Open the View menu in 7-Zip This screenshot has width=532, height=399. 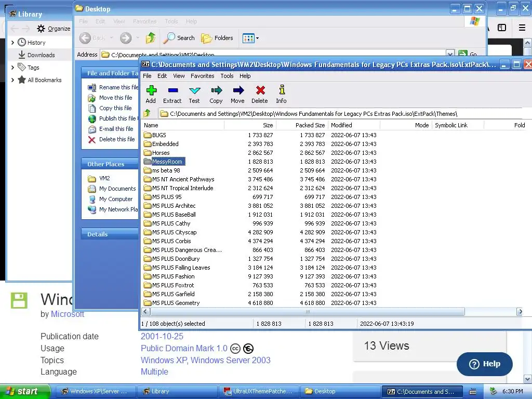click(179, 76)
